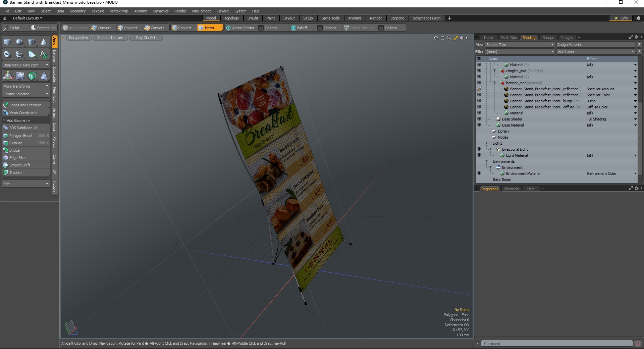Select the text tool icon

click(x=44, y=54)
